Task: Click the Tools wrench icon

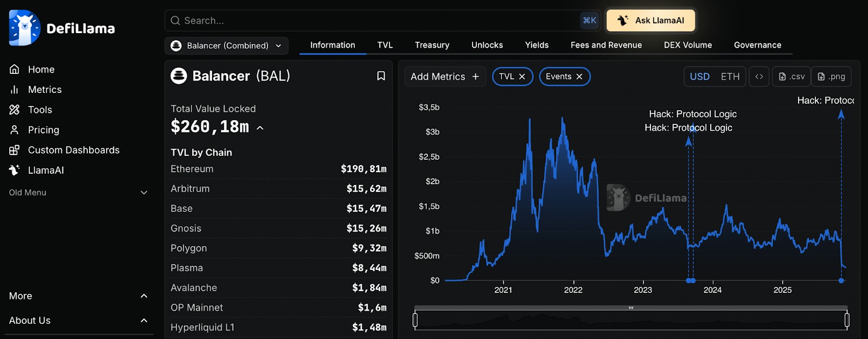Action: click(x=15, y=110)
